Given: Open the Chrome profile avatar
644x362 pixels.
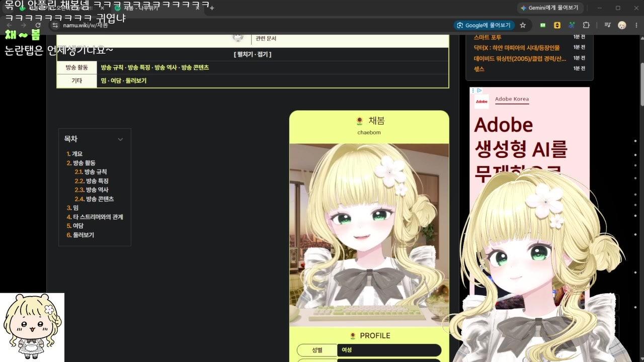Looking at the screenshot, I should (x=622, y=25).
